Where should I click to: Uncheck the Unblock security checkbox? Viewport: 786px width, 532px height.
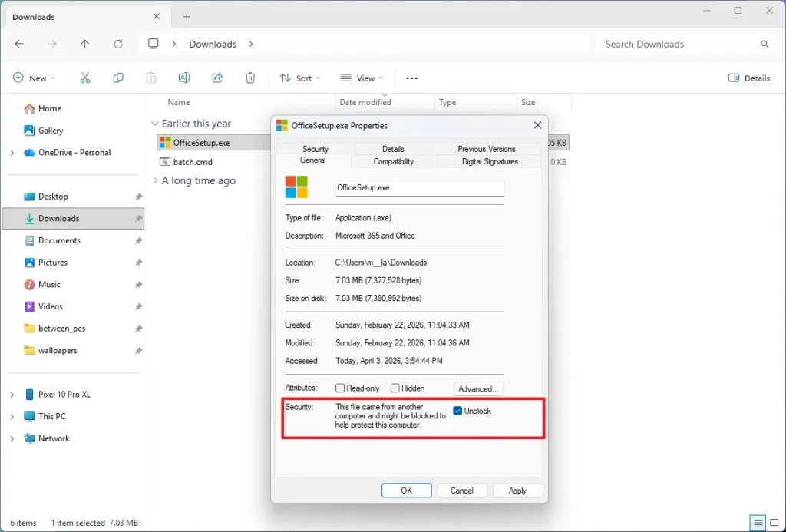[x=456, y=411]
